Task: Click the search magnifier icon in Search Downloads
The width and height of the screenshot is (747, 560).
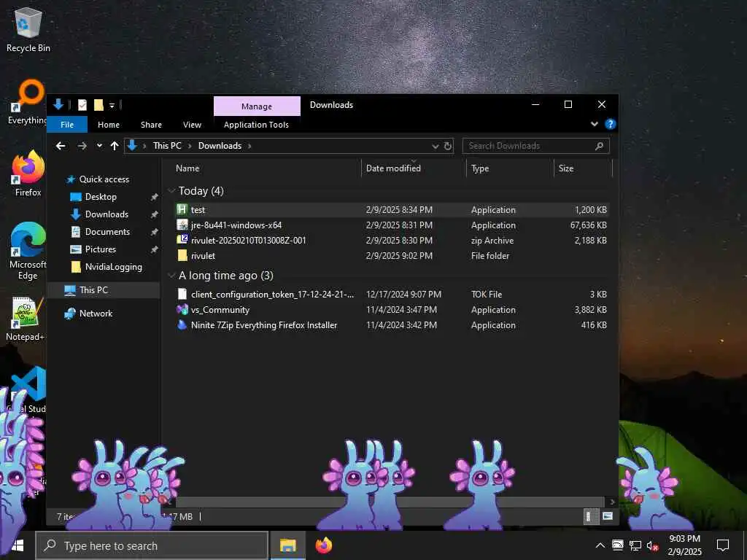Action: (x=600, y=146)
